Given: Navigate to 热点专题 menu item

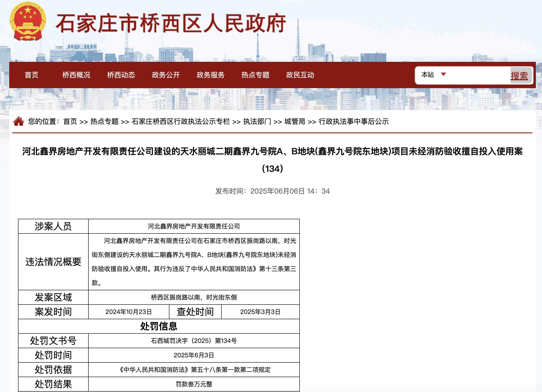Looking at the screenshot, I should [255, 75].
